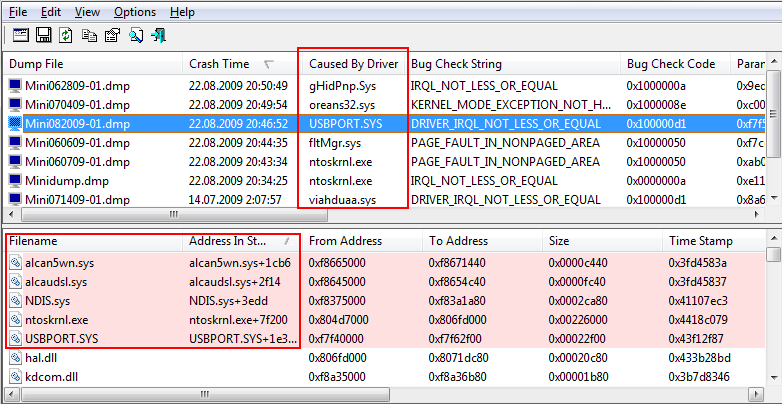Click the driver icon next to hal.dll
Image resolution: width=782 pixels, height=404 pixels.
15,357
